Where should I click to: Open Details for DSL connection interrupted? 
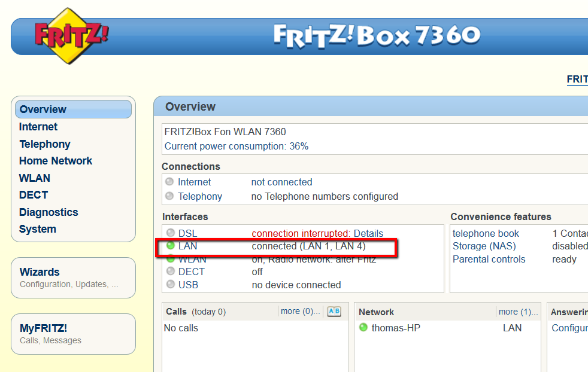click(368, 233)
